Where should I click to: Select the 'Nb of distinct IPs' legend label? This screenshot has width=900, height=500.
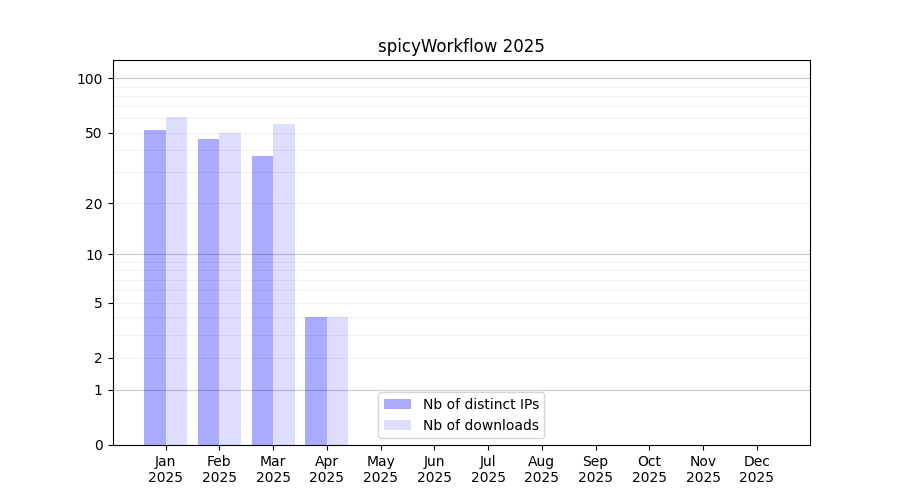tap(481, 404)
